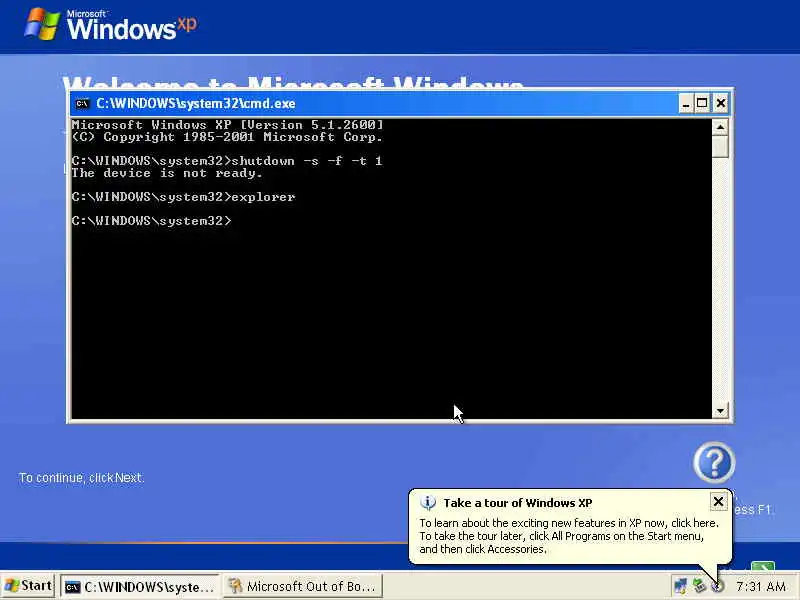Click 'The device is not ready.' text

click(167, 173)
